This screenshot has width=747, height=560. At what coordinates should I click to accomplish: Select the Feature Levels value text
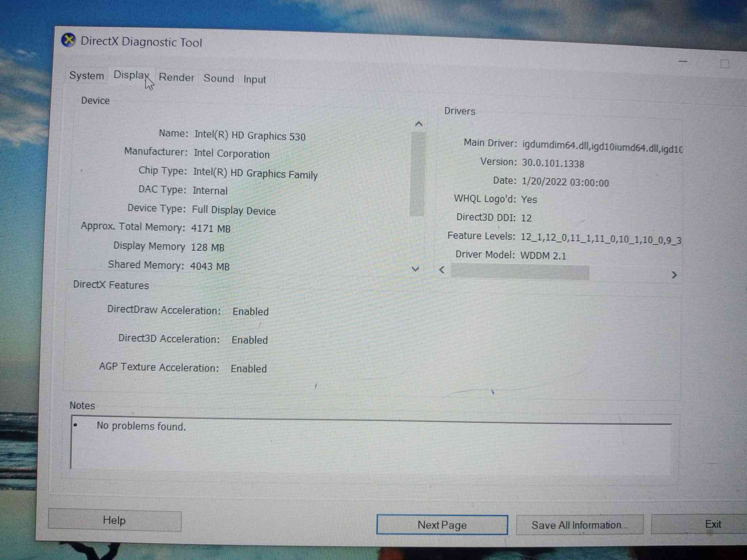pyautogui.click(x=601, y=238)
